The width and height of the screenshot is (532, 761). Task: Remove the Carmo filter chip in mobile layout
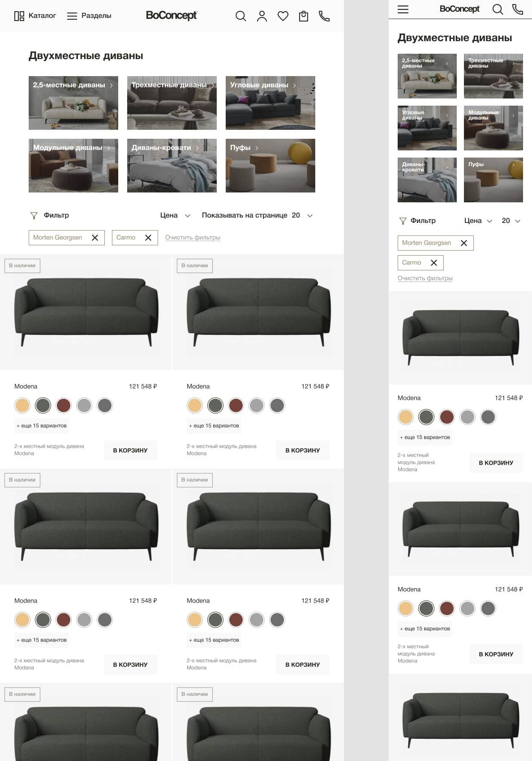(434, 263)
